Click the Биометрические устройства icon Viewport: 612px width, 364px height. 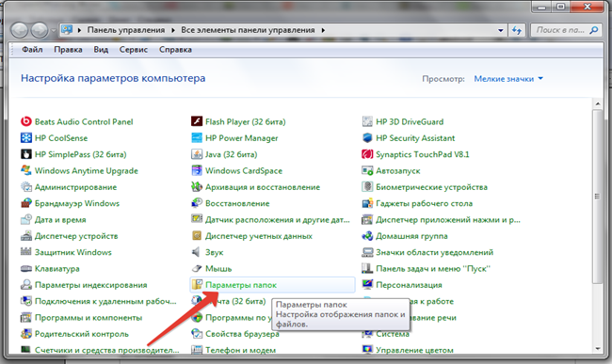(367, 187)
